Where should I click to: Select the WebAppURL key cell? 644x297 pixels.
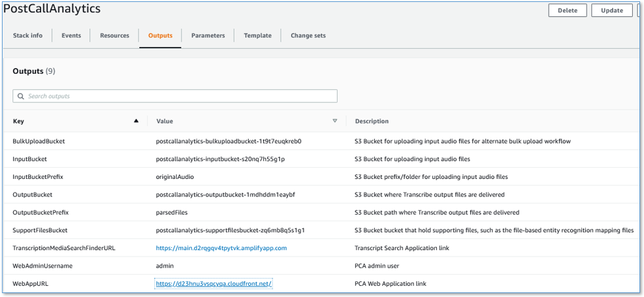point(29,283)
